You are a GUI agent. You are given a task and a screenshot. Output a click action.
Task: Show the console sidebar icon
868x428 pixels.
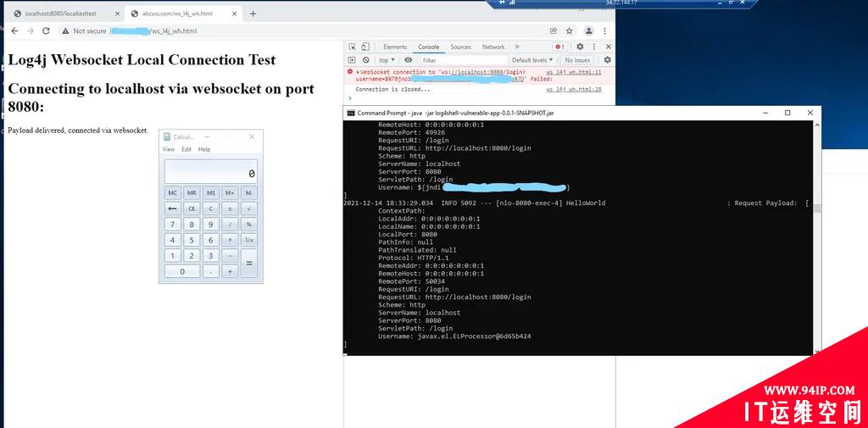coord(352,60)
